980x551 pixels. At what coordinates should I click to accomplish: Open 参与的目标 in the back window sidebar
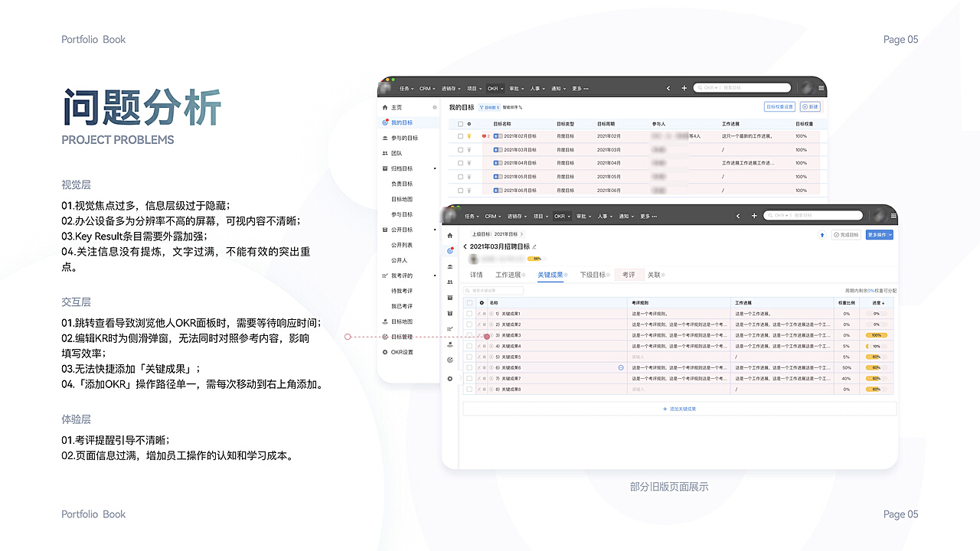pos(404,138)
